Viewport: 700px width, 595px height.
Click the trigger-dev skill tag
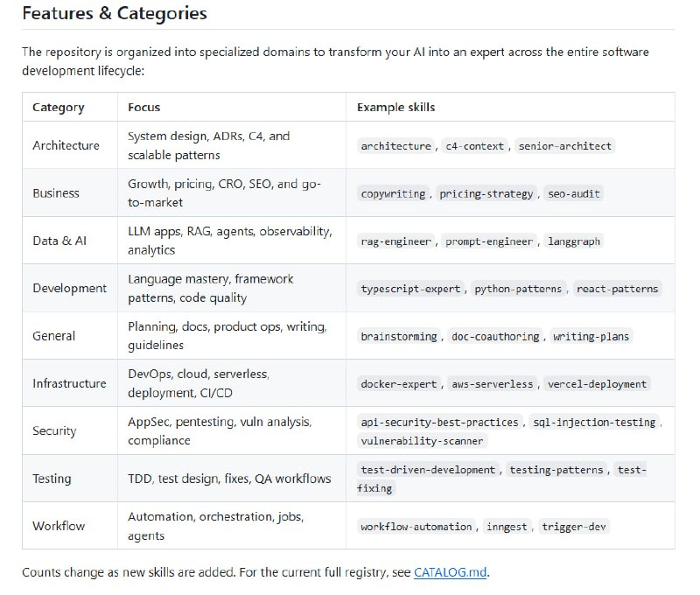tap(573, 526)
